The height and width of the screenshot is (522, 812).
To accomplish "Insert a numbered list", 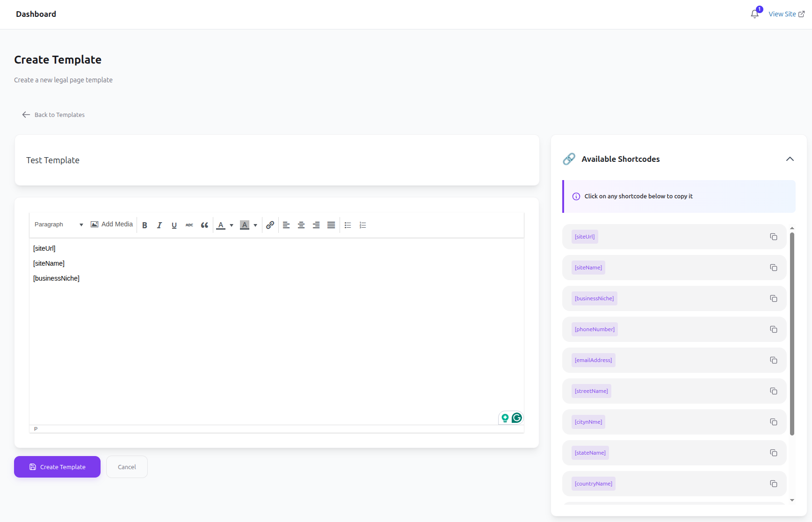I will click(362, 225).
